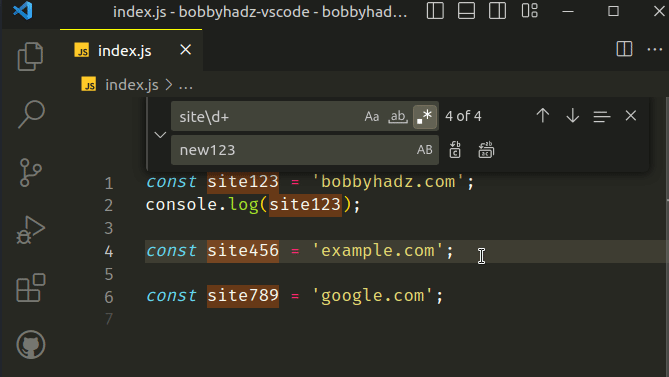This screenshot has height=377, width=669.
Task: Replace the current match
Action: (x=455, y=150)
